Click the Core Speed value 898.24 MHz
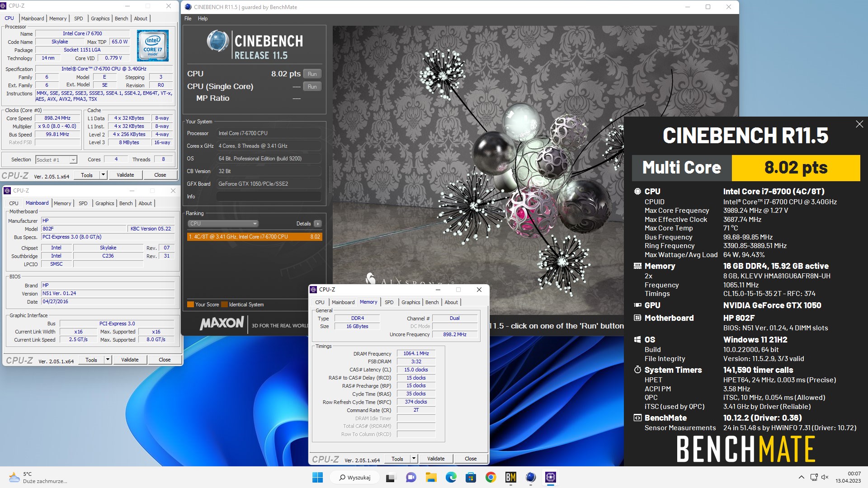This screenshot has width=868, height=488. click(x=57, y=118)
